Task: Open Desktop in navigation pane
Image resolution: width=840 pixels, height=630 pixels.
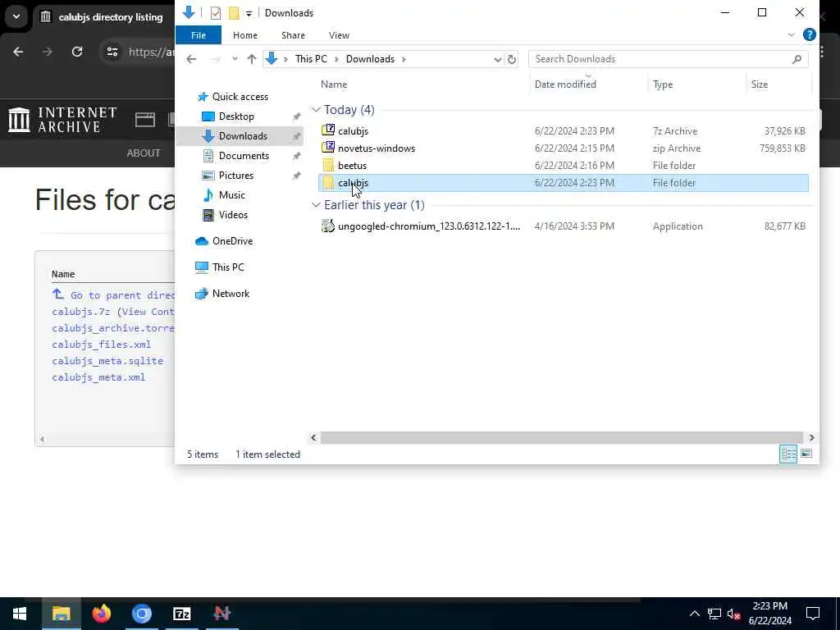Action: point(235,116)
